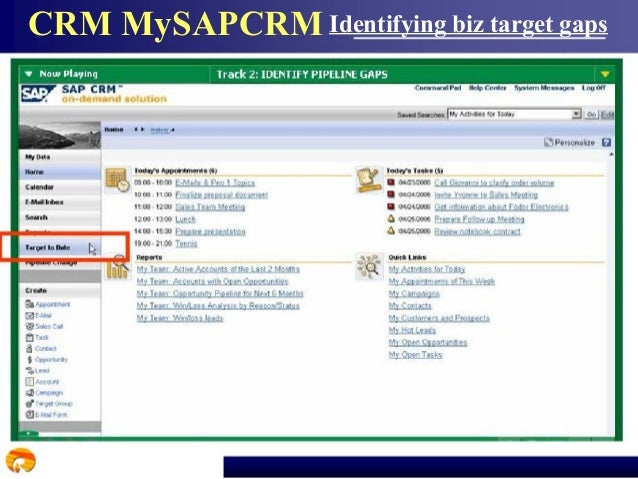Image resolution: width=638 pixels, height=479 pixels.
Task: Click the Edit button beside Go
Action: point(607,114)
